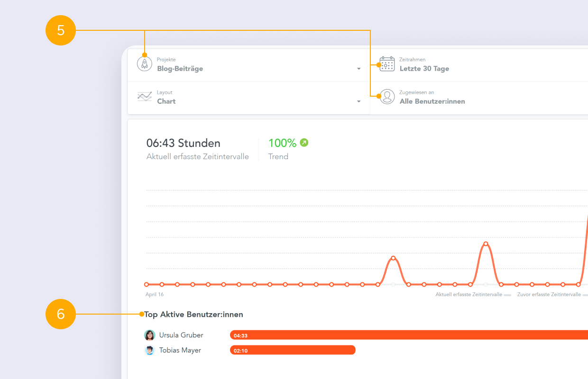Open the Layout dropdown arrow
This screenshot has height=379, width=588.
click(x=359, y=102)
